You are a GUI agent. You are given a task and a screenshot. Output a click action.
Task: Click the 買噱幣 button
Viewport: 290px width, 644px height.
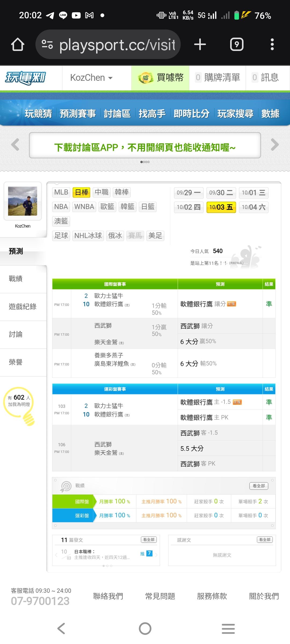pos(160,78)
